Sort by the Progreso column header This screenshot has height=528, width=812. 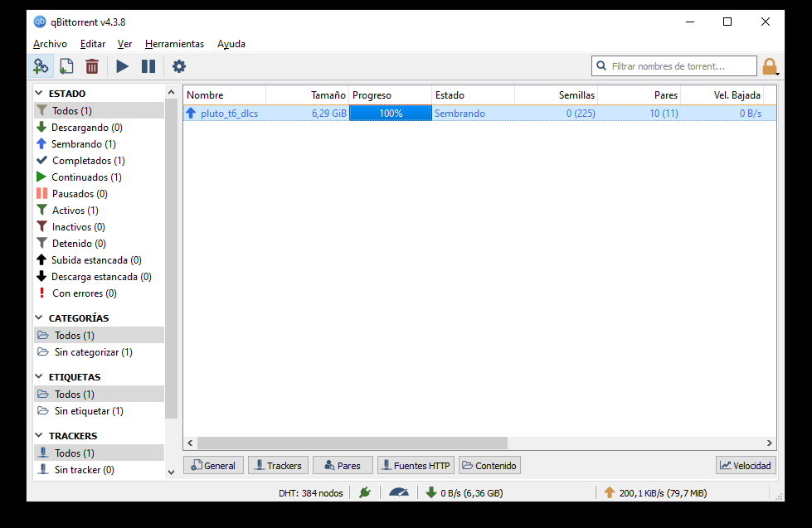click(x=391, y=95)
